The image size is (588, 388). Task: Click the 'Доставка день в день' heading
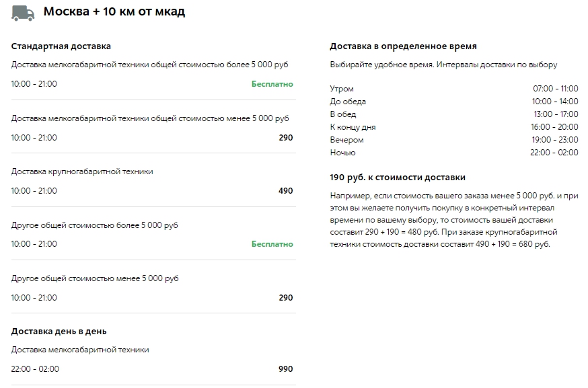point(59,332)
